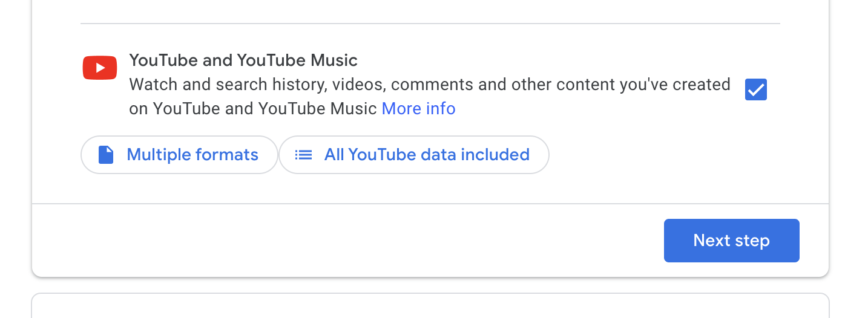Click the list icon beside All YouTube data
The width and height of the screenshot is (868, 318).
(x=303, y=155)
